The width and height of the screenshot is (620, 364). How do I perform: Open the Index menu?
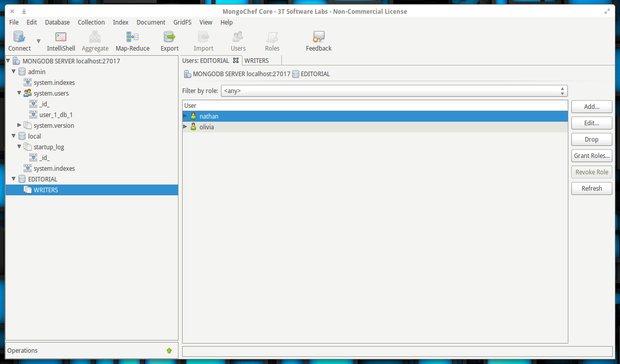(121, 22)
